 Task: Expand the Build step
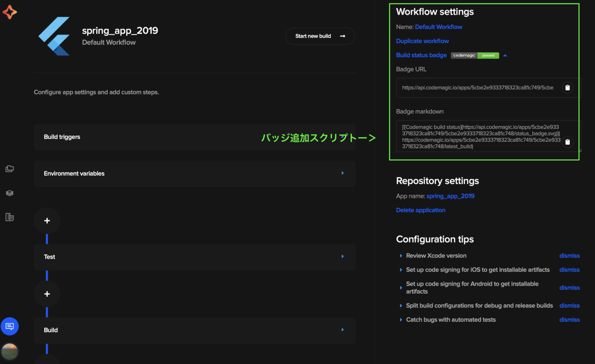(x=342, y=330)
